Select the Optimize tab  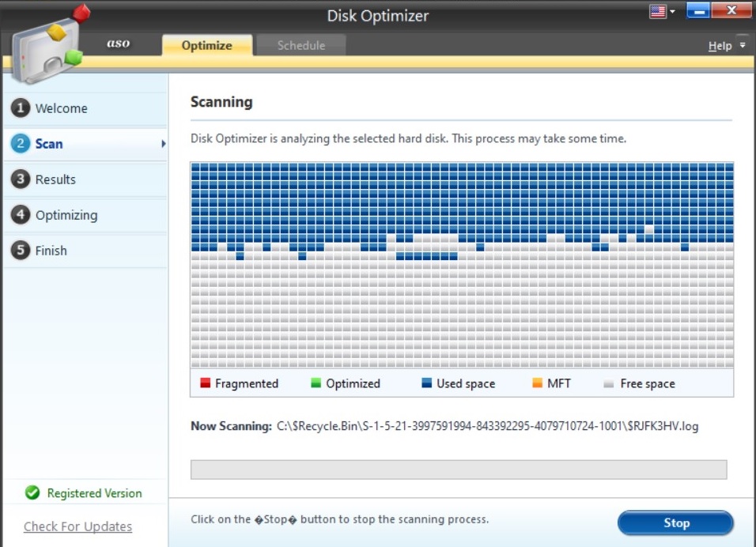(206, 45)
